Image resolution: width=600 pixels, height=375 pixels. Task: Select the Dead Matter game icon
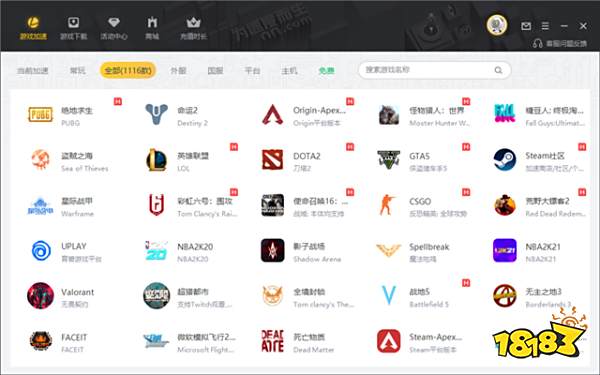272,341
